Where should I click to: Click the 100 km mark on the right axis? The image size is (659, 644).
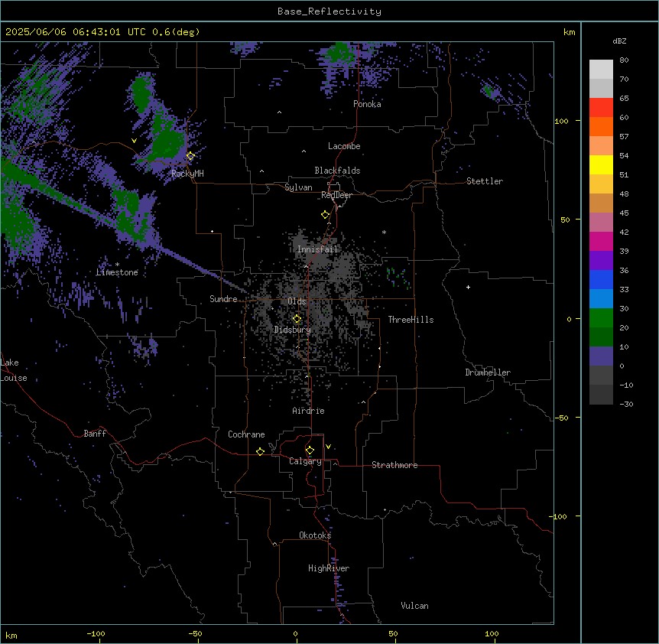pos(561,121)
